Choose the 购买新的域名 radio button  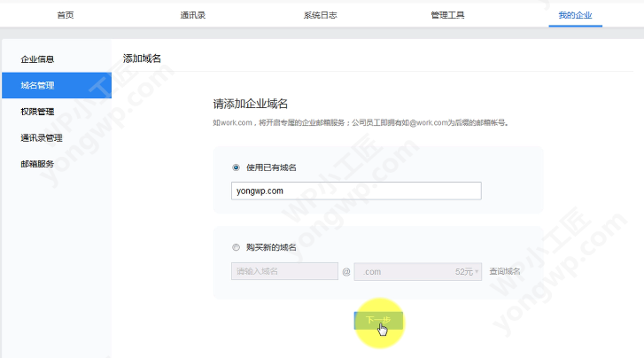[236, 247]
